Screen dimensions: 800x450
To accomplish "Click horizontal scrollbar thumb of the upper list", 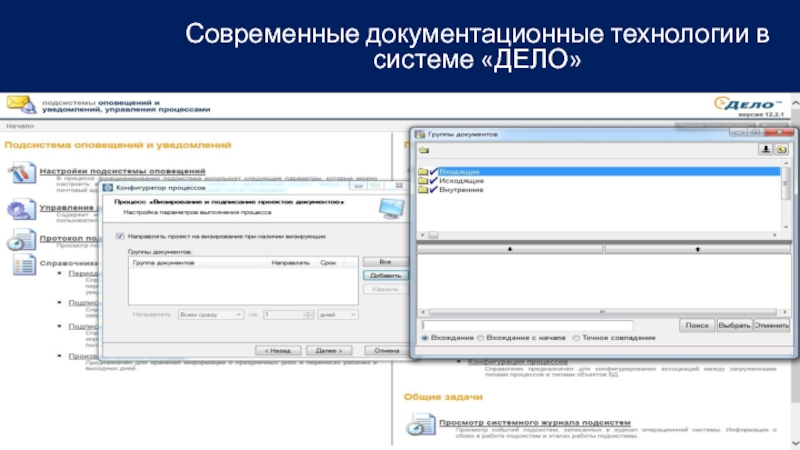I will tap(433, 235).
